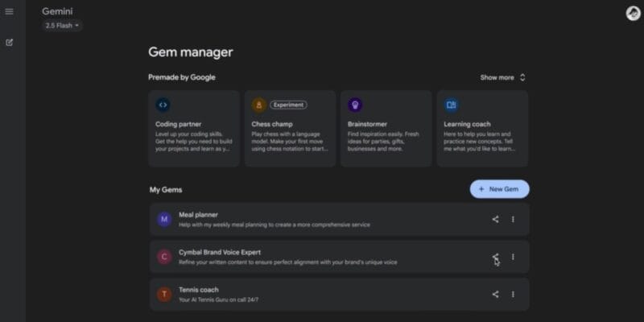This screenshot has width=644, height=322.
Task: Share the Cymbal Brand Voice Expert gem
Action: coord(495,257)
